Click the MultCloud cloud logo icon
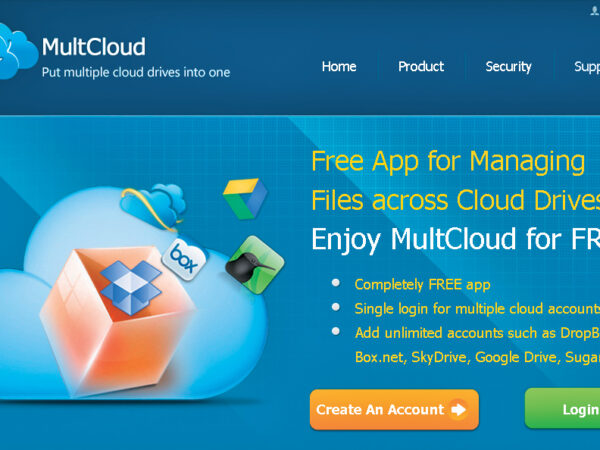This screenshot has height=450, width=600. (18, 51)
